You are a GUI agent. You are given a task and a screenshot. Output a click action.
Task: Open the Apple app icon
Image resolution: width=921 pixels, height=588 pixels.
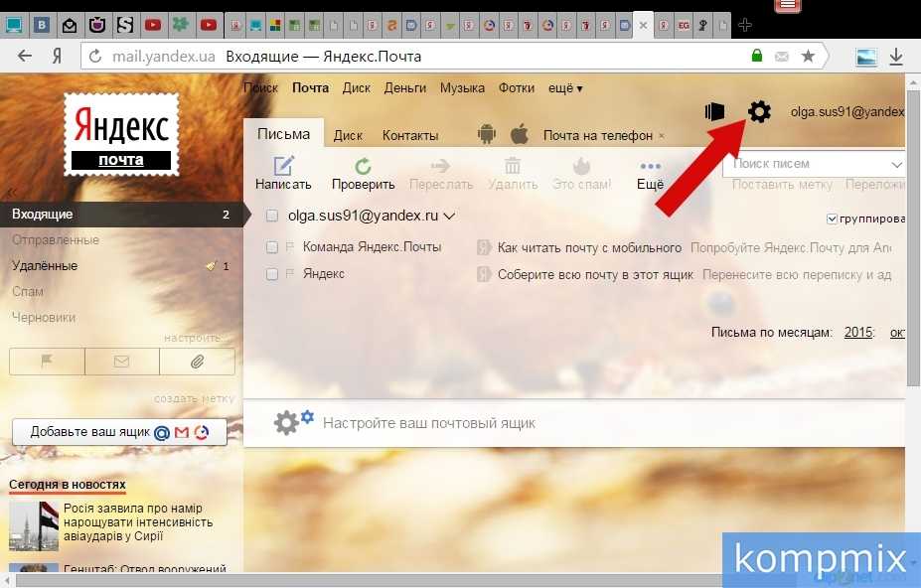coord(520,134)
